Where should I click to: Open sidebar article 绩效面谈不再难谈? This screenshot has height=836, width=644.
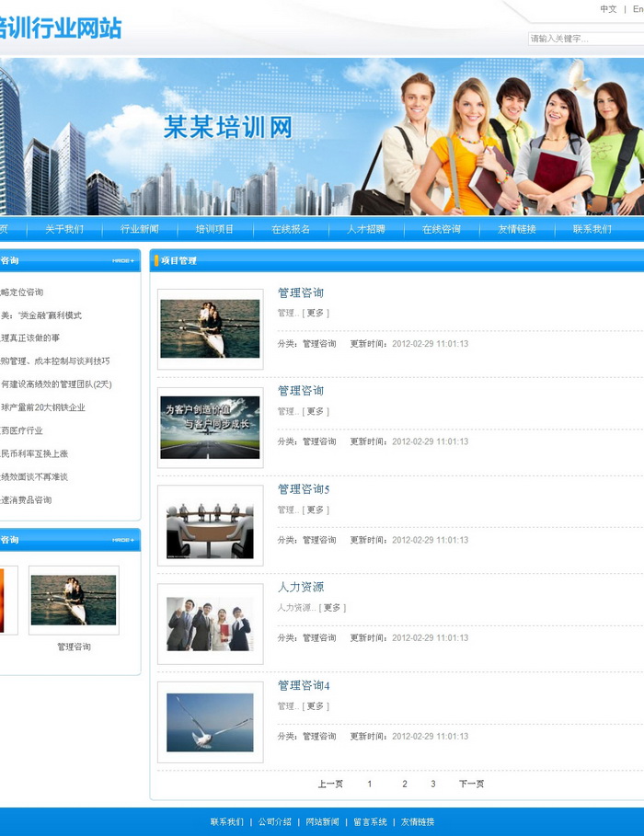click(34, 476)
